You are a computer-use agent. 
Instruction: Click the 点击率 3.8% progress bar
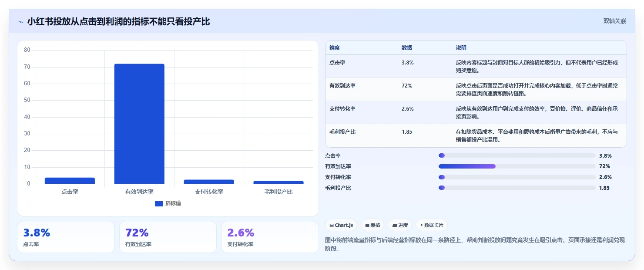click(x=517, y=155)
